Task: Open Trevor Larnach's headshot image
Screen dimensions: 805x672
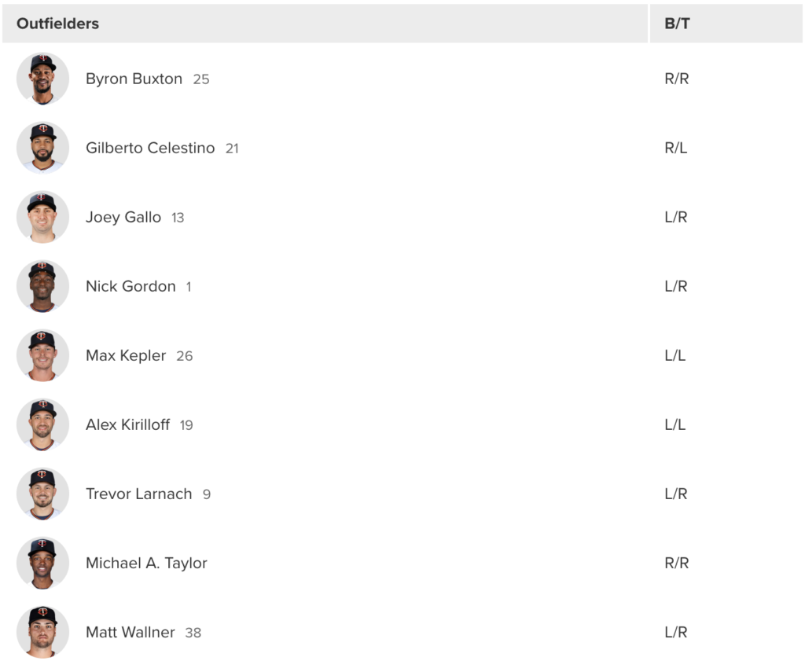Action: click(42, 494)
